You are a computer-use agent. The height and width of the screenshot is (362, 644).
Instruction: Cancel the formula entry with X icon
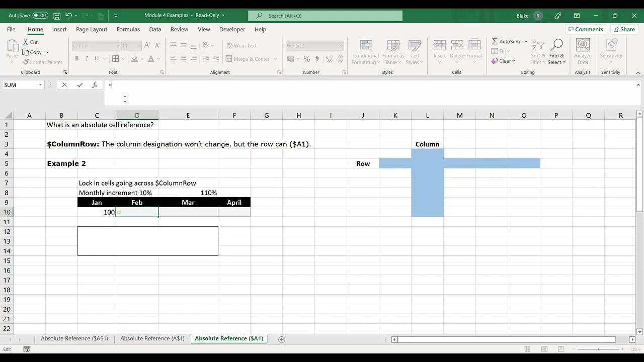[x=64, y=85]
